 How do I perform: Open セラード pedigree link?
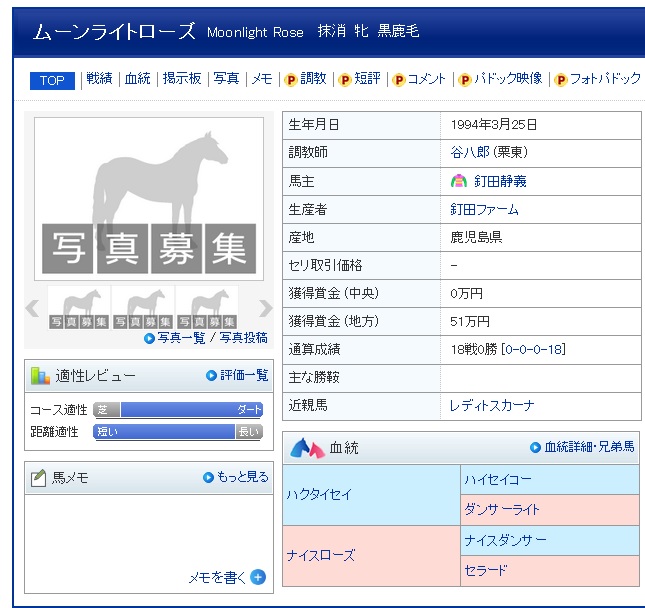(x=486, y=571)
